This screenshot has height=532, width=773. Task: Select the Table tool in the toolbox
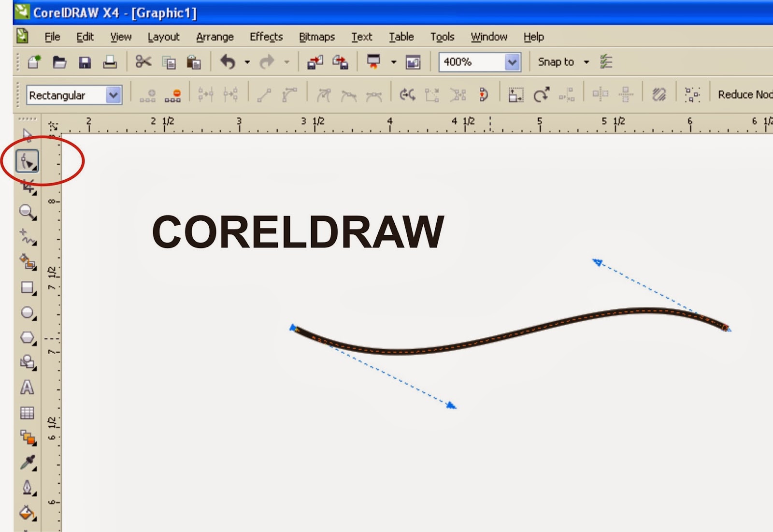tap(27, 412)
